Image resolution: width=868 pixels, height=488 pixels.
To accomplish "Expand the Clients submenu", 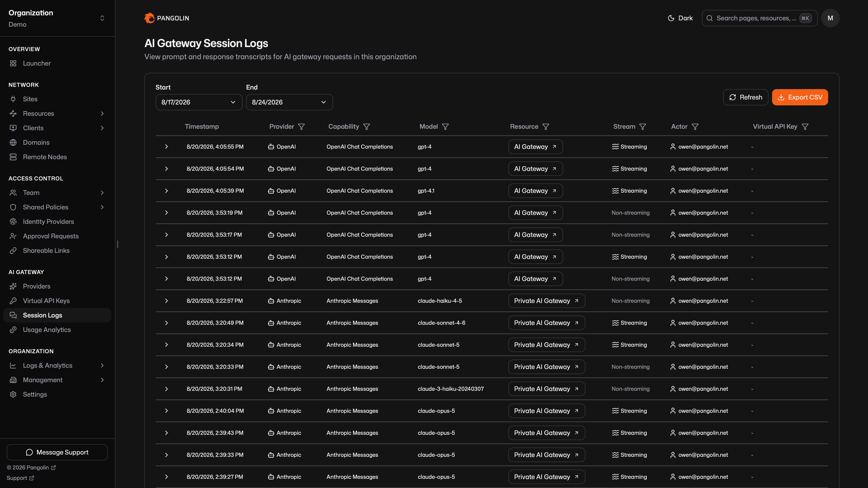I will point(57,128).
